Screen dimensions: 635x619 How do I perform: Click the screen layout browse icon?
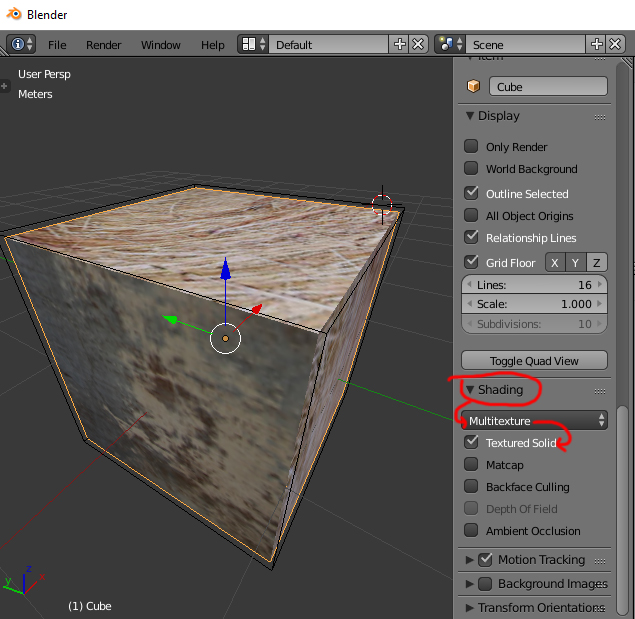(x=253, y=44)
